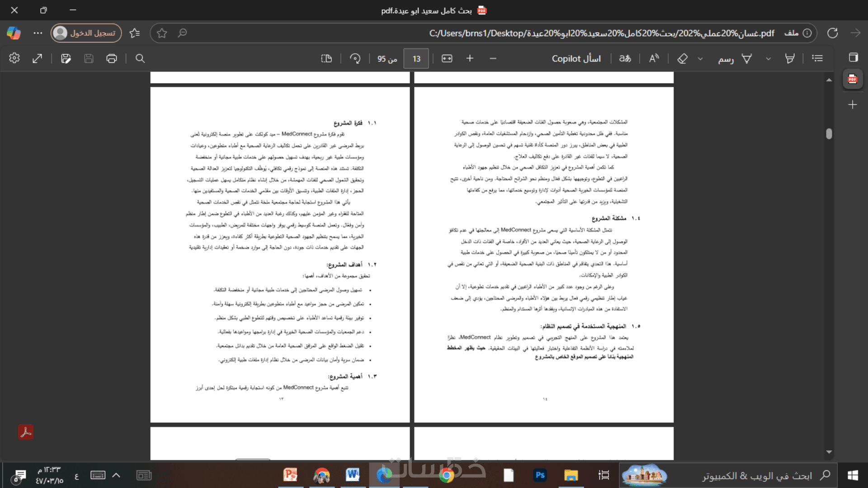The height and width of the screenshot is (488, 868).
Task: Click the page number input field
Action: click(x=416, y=59)
